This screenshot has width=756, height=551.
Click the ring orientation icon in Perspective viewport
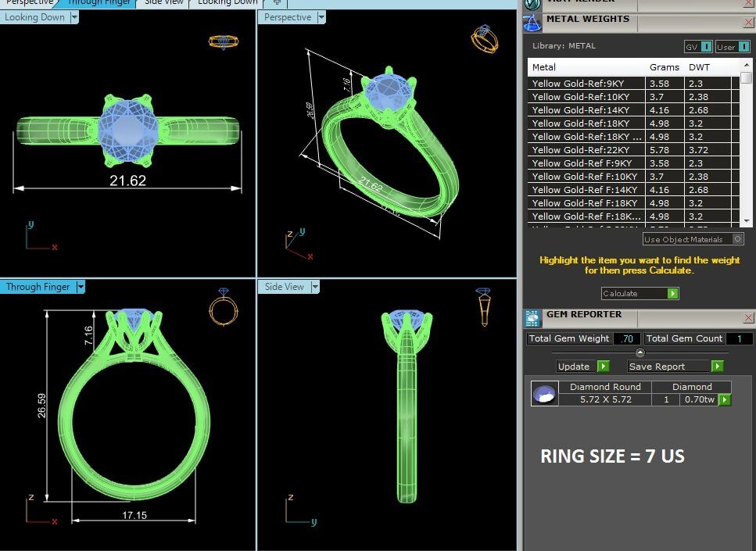(485, 39)
